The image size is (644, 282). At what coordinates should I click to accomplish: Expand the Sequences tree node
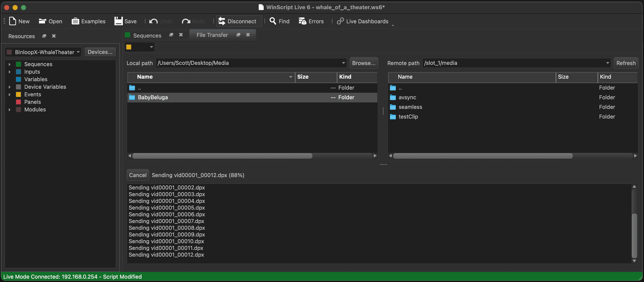click(x=9, y=64)
